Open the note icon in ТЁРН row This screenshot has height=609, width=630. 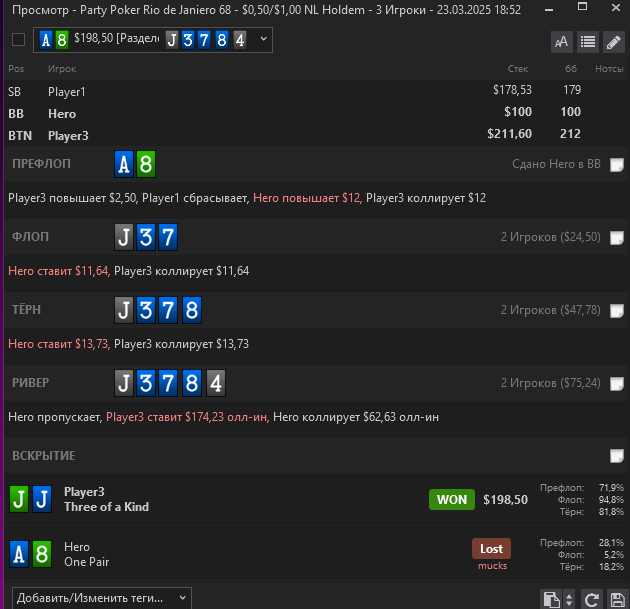click(x=616, y=311)
